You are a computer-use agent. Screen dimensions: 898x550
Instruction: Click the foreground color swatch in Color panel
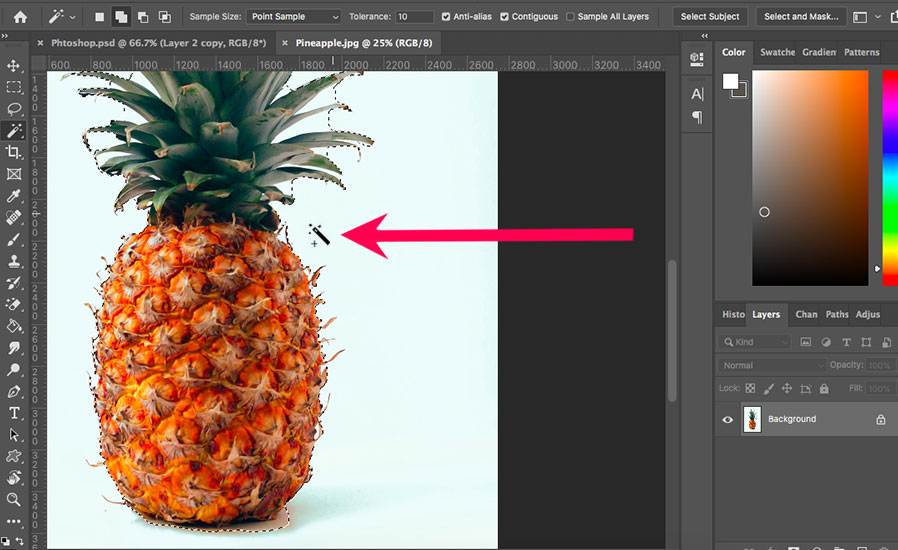click(x=730, y=81)
